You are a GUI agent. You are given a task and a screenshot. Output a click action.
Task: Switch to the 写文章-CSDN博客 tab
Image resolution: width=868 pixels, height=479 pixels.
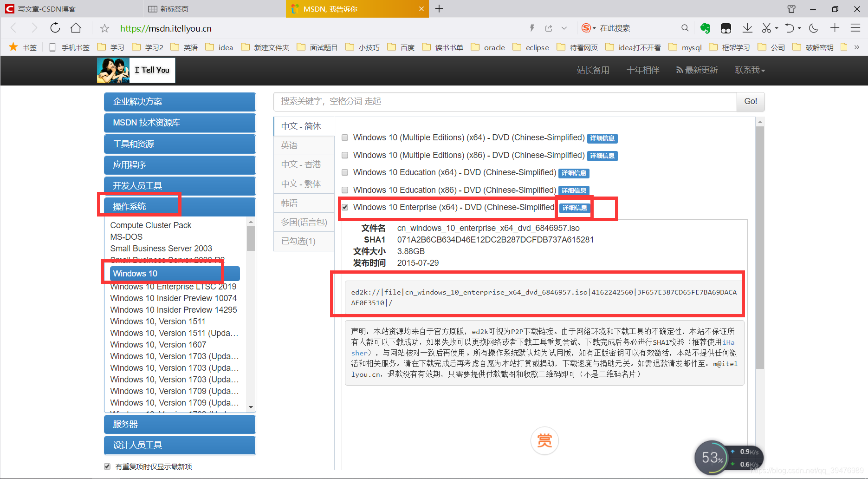tap(72, 9)
